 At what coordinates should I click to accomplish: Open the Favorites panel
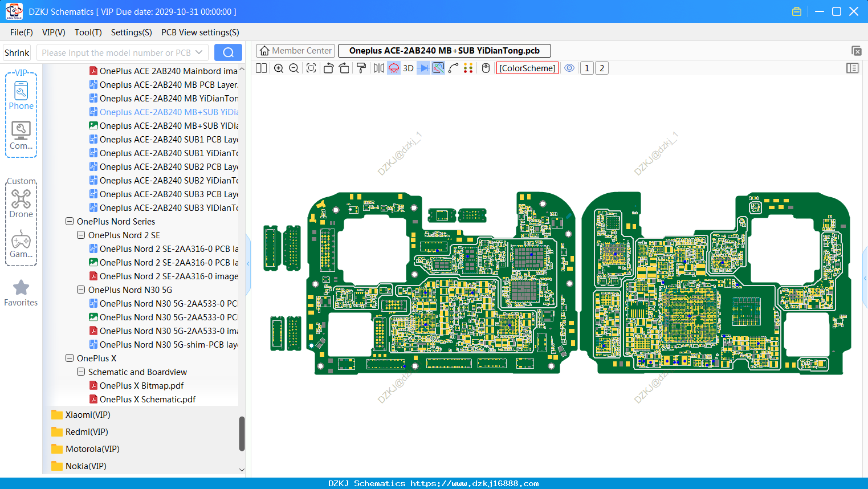click(x=21, y=293)
